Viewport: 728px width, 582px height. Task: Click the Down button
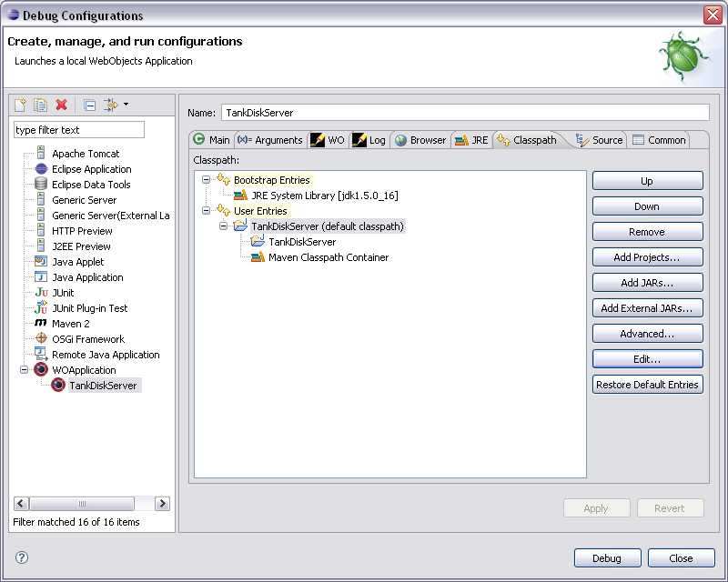647,206
